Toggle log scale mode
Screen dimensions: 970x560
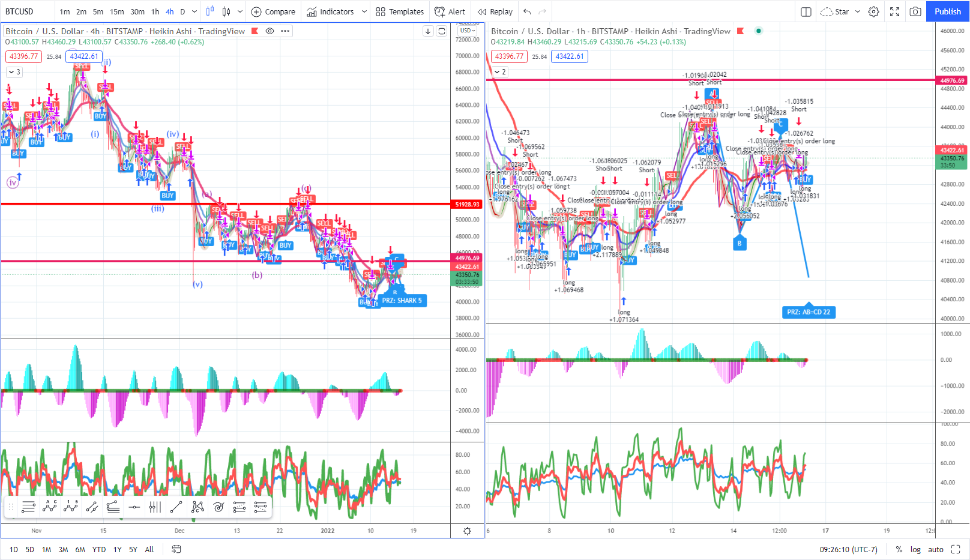tap(915, 549)
